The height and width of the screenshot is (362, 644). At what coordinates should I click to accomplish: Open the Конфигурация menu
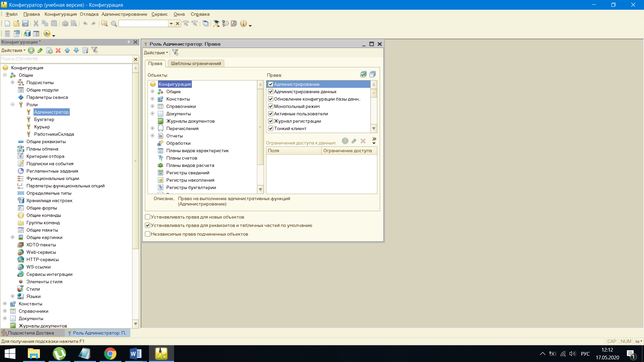[x=61, y=14]
